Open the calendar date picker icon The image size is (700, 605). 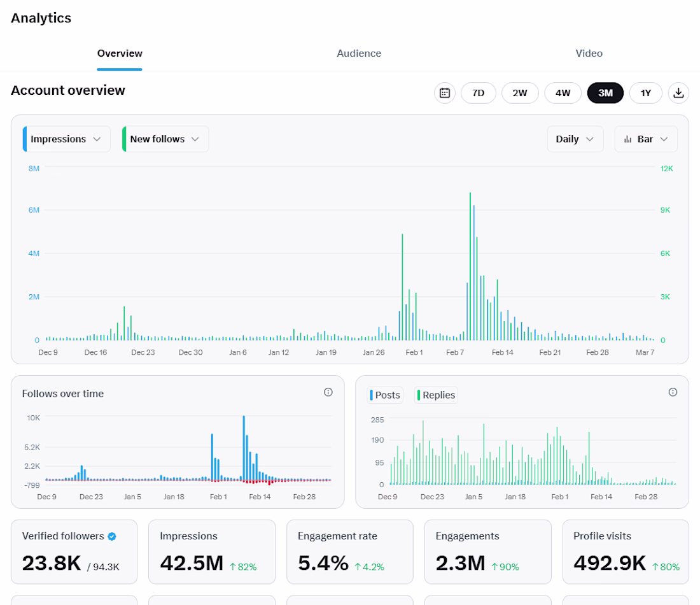click(445, 93)
